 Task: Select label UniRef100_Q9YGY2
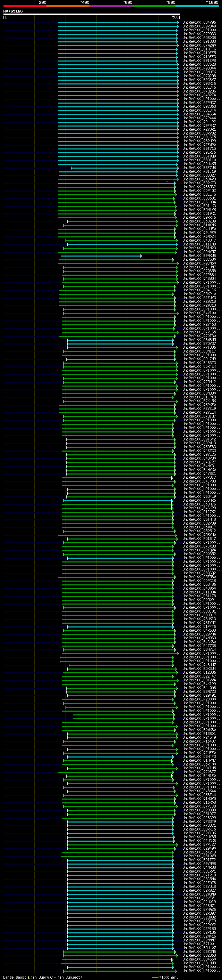coord(199,439)
